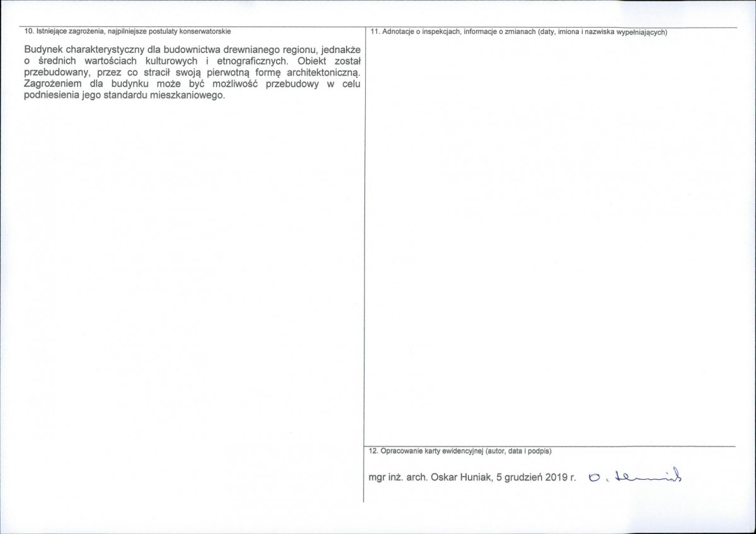The image size is (756, 534).
Task: Click the date '5 grudzień 2019 r.'
Action: point(536,478)
